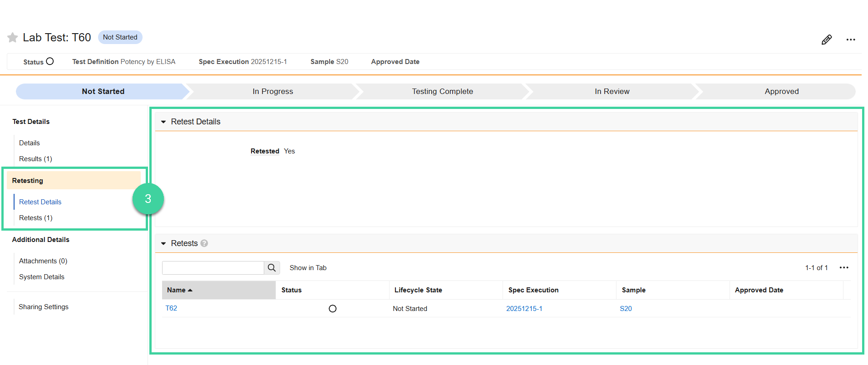Open the record actions ellipsis menu
Image resolution: width=868 pixels, height=365 pixels.
(x=851, y=39)
